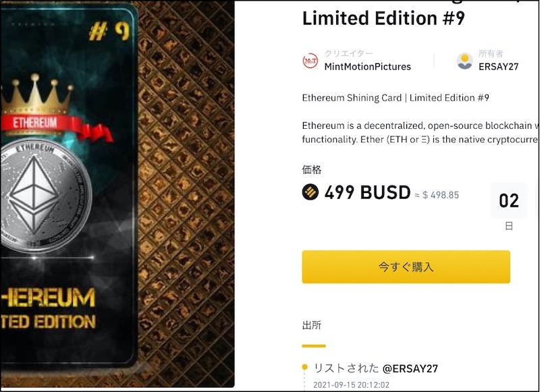Click the MintMotionPictures creator avatar icon
Screen dimensions: 540x392
pos(310,61)
